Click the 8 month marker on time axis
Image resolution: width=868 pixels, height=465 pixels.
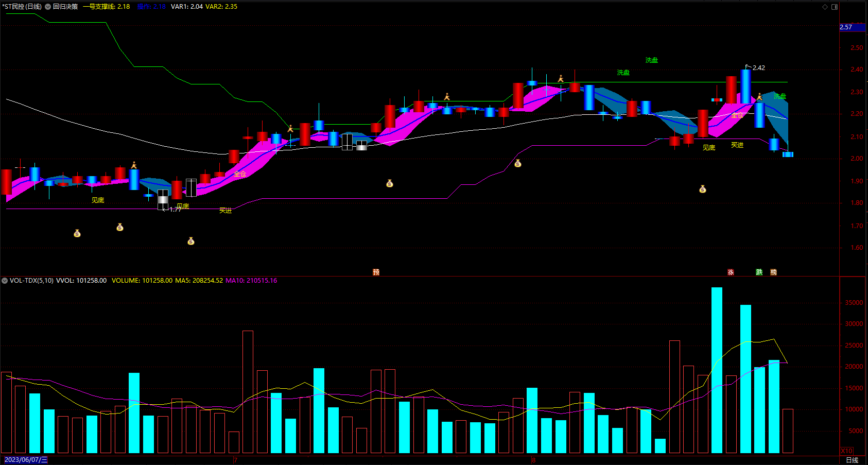[533, 460]
